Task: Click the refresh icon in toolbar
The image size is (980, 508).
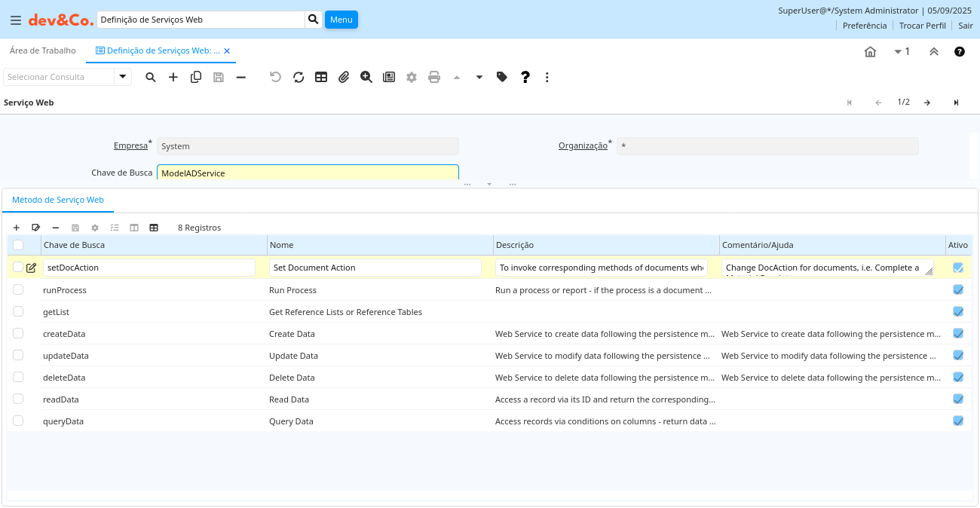Action: (x=299, y=77)
